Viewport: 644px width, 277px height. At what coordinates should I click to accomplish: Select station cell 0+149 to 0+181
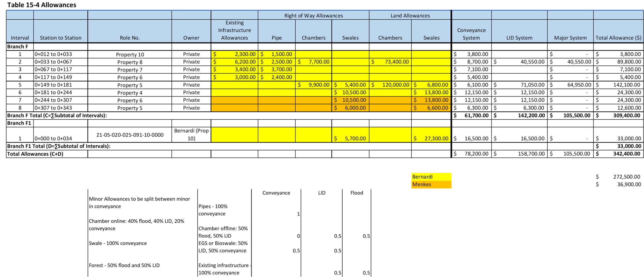53,85
